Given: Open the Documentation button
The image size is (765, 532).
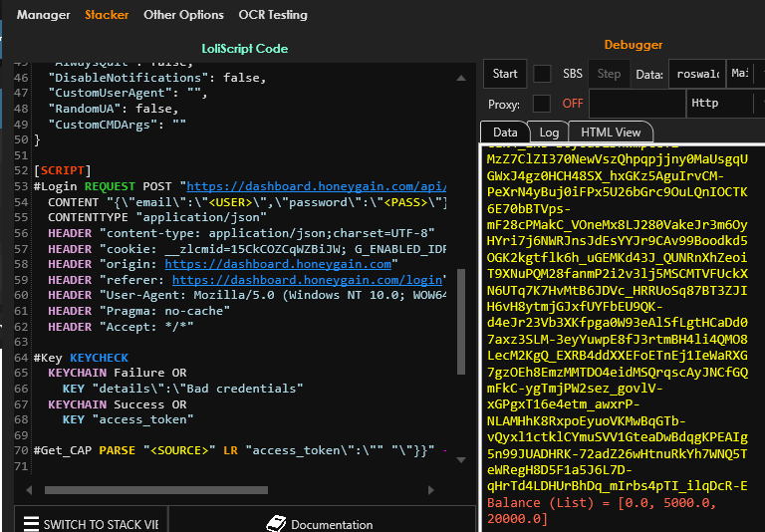Looking at the screenshot, I should [322, 522].
